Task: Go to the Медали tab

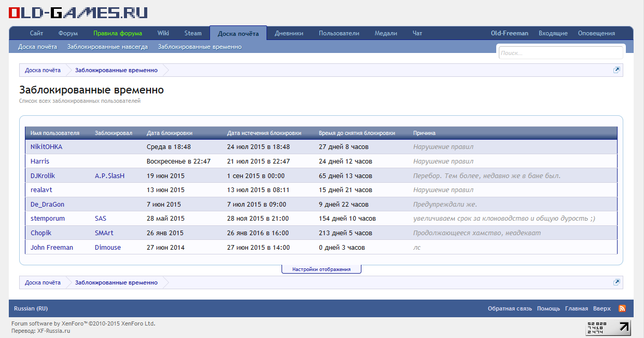Action: pyautogui.click(x=386, y=33)
